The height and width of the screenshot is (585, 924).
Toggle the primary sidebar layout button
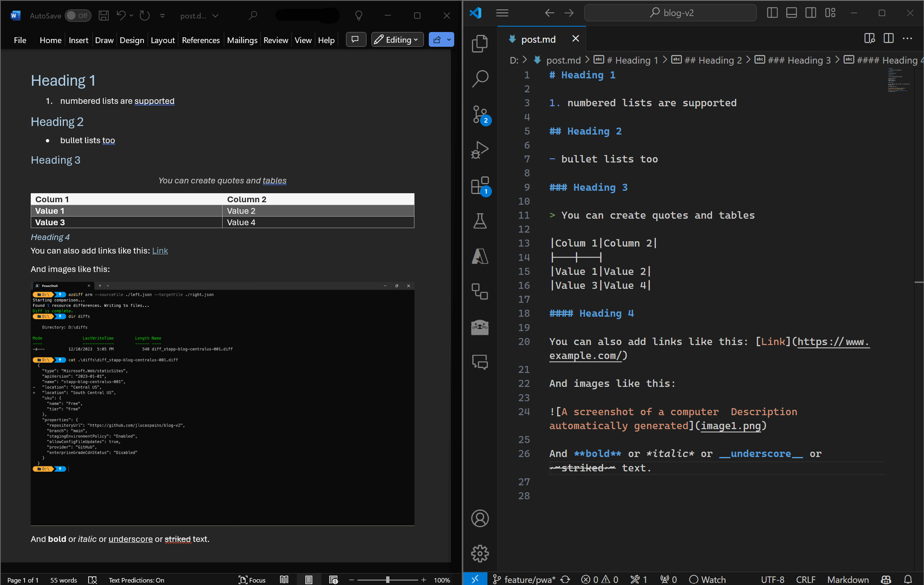(772, 13)
